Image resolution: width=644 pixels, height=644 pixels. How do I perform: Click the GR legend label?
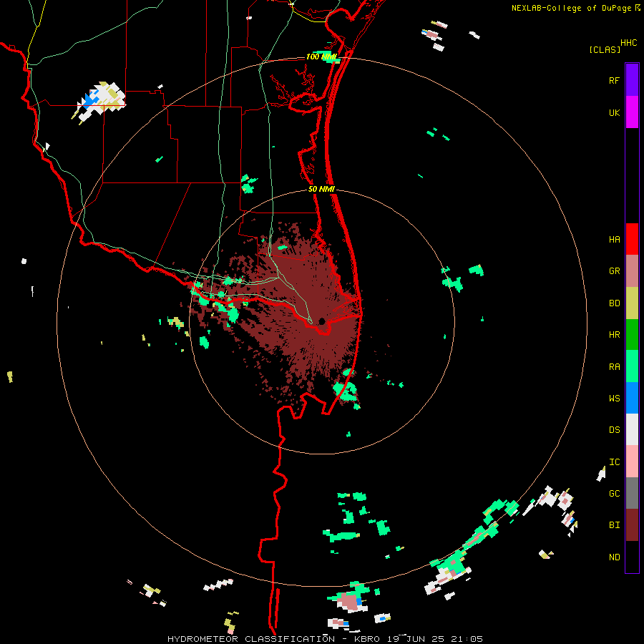click(x=614, y=271)
